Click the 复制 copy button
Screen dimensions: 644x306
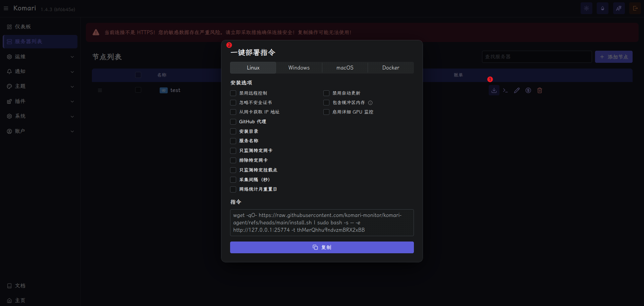(322, 247)
